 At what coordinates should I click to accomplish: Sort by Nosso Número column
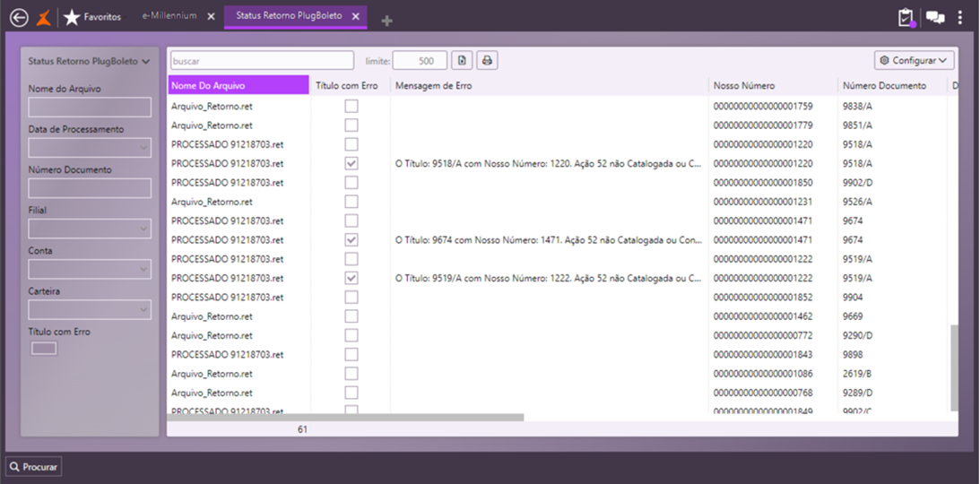(x=774, y=85)
